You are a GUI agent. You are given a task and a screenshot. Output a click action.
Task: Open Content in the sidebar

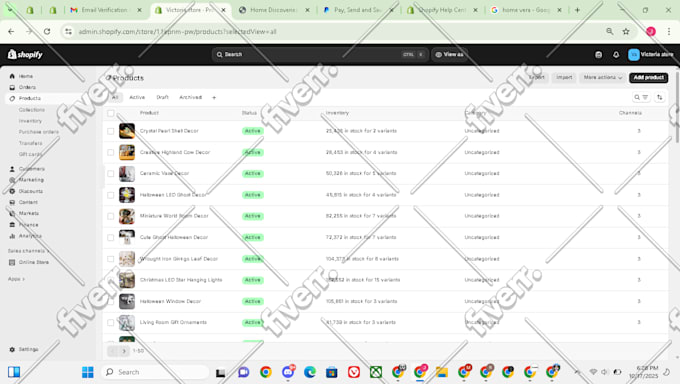28,202
